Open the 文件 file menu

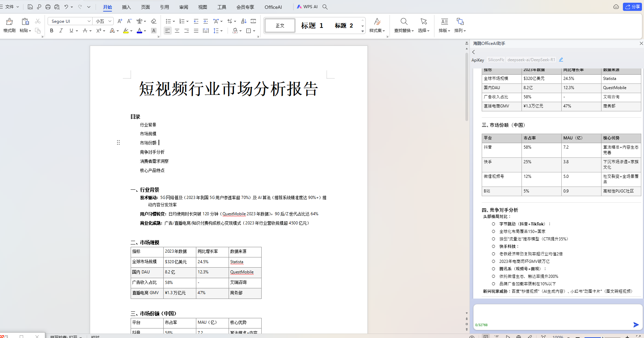[10, 7]
